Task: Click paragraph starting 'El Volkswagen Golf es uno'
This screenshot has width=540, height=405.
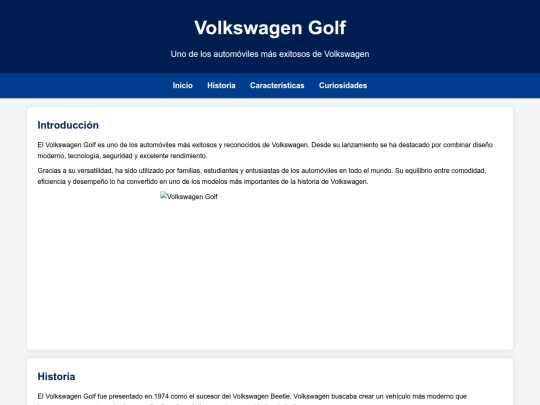Action: (265, 150)
